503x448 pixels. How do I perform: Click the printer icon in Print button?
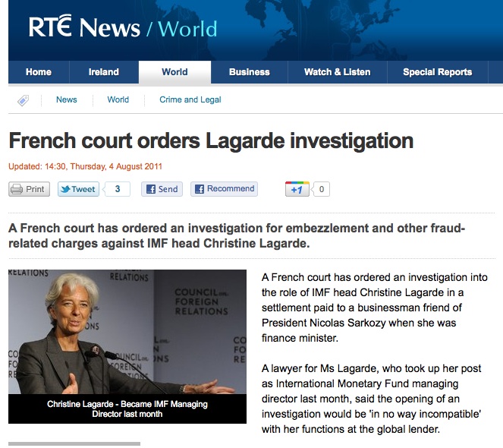point(17,189)
